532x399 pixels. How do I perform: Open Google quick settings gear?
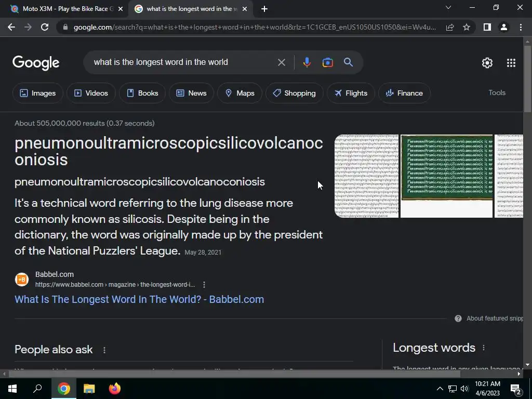[487, 63]
